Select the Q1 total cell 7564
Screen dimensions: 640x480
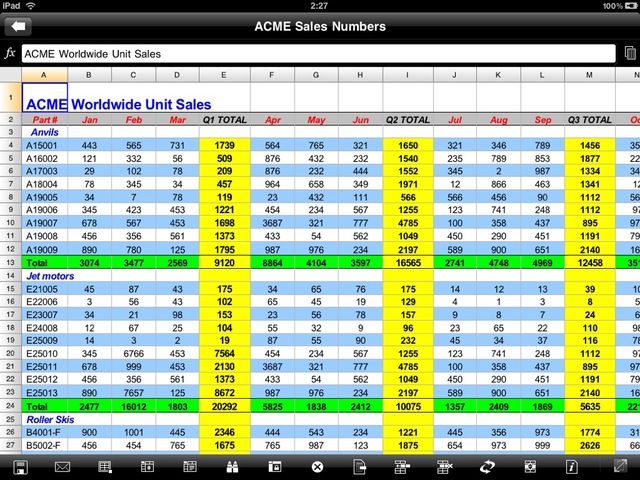click(x=224, y=353)
